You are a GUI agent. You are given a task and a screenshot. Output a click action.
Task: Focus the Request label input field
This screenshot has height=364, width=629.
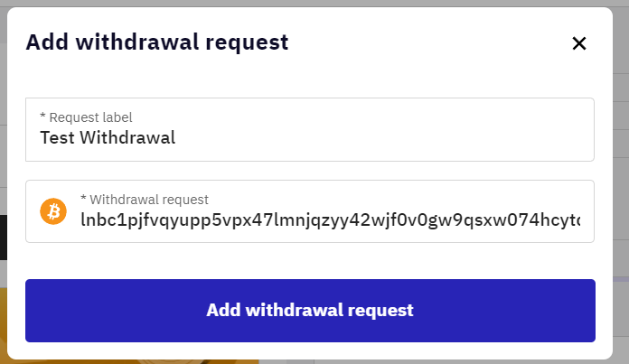pyautogui.click(x=310, y=129)
